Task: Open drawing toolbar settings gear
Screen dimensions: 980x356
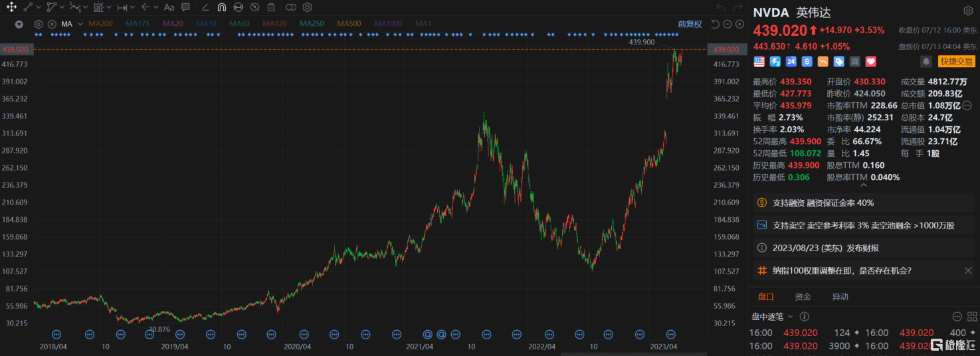Action: 307,7
